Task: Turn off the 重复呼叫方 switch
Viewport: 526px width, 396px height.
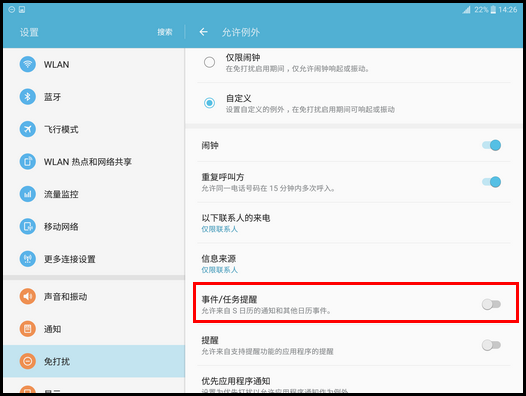Action: [491, 182]
